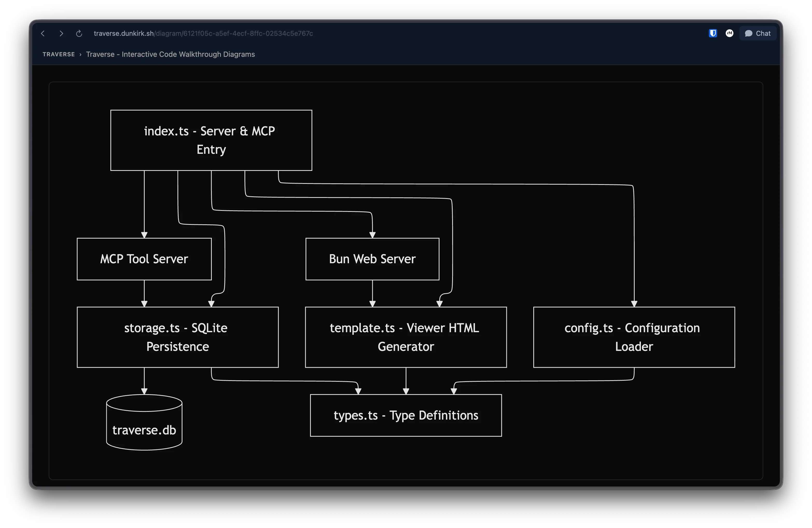The height and width of the screenshot is (528, 812).
Task: Click the storage.ts - SQLite Persistence node
Action: click(x=177, y=337)
